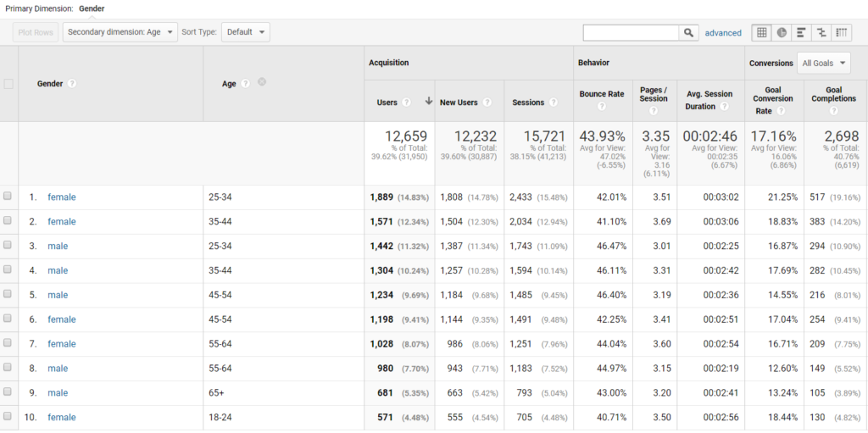Sort by Bounce Rate column header
The image size is (868, 433).
[x=602, y=94]
